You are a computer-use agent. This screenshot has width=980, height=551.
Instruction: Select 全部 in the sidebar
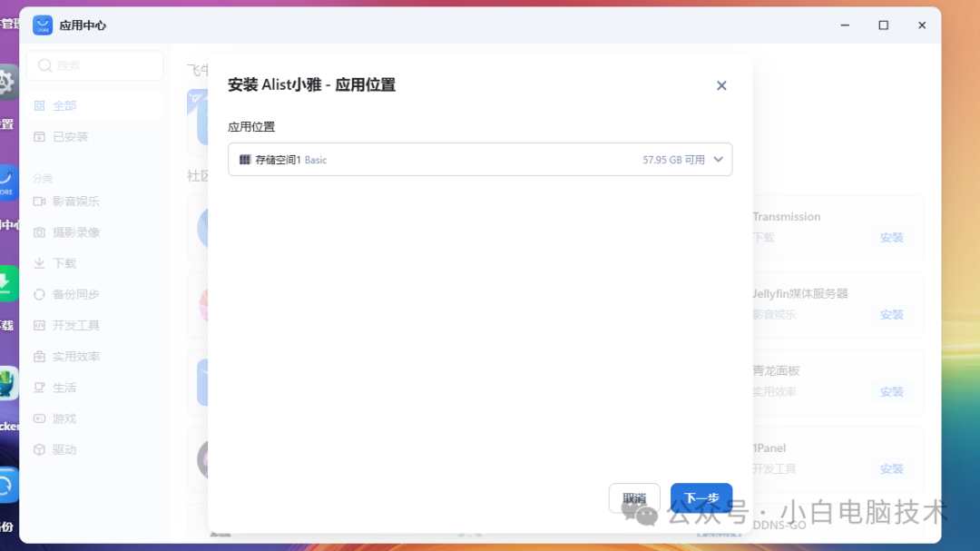[x=95, y=105]
